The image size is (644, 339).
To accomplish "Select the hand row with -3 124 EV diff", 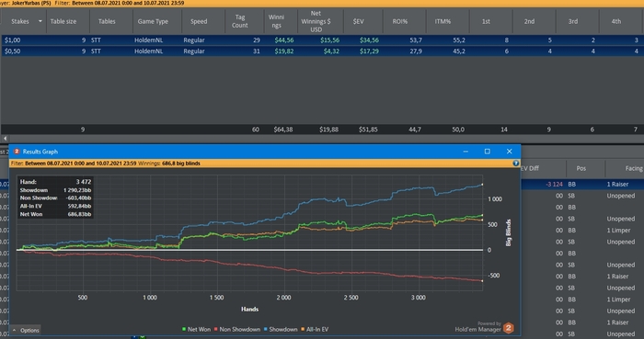I will tap(582, 185).
